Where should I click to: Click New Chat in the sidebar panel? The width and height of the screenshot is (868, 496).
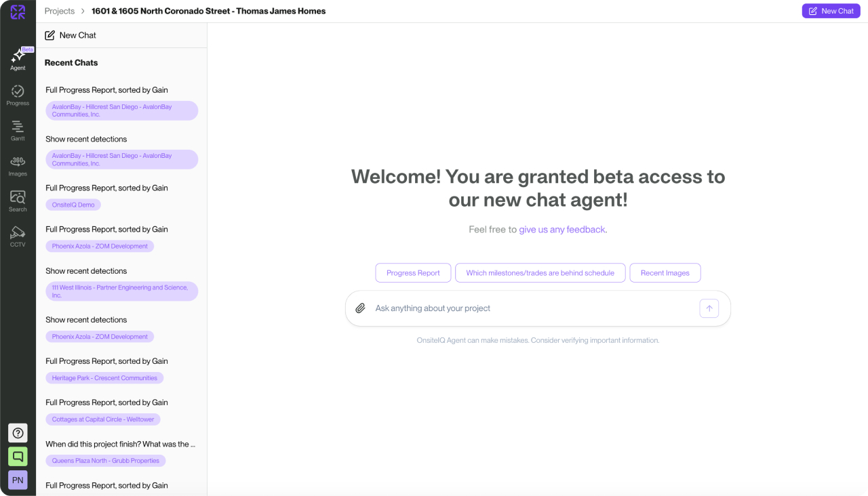coord(71,35)
